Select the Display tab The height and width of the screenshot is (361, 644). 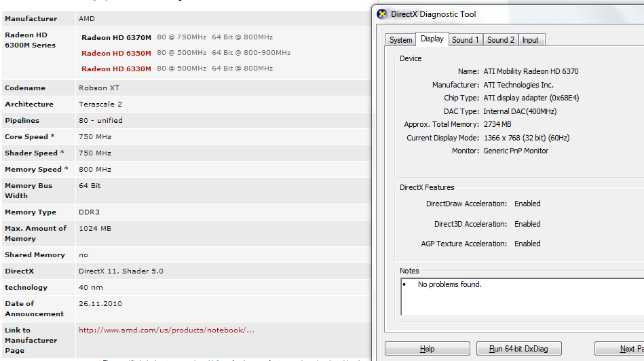[x=432, y=39]
